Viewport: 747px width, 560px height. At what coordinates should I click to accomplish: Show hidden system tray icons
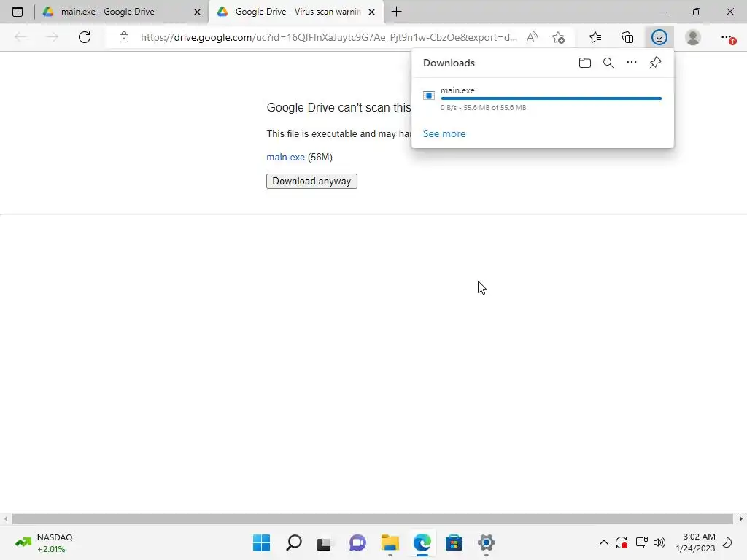603,542
